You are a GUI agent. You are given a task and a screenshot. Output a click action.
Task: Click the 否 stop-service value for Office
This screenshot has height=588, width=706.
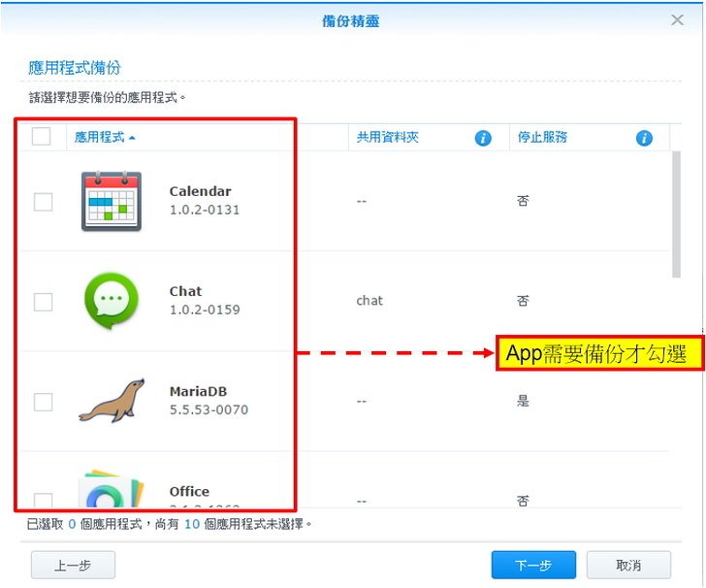pos(523,501)
